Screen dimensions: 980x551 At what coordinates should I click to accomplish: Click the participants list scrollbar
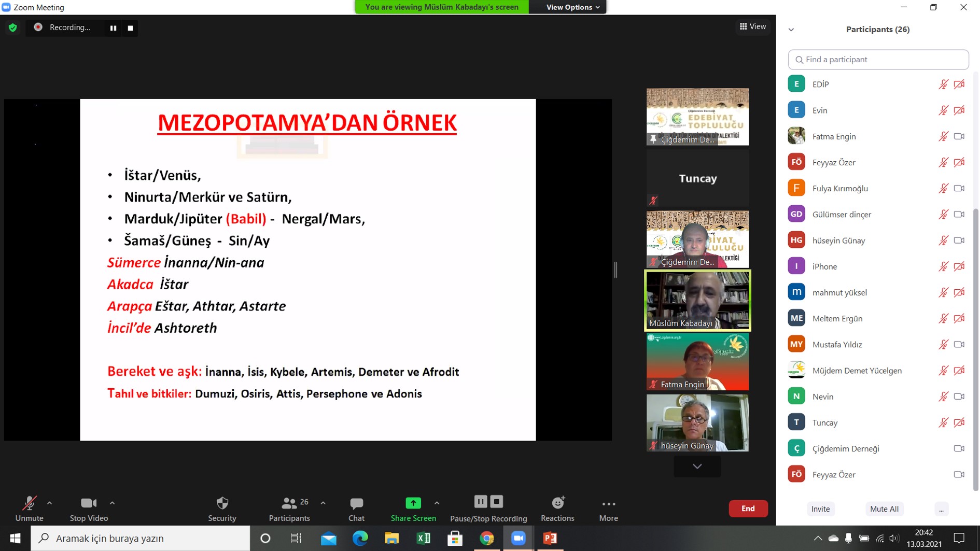click(x=976, y=349)
